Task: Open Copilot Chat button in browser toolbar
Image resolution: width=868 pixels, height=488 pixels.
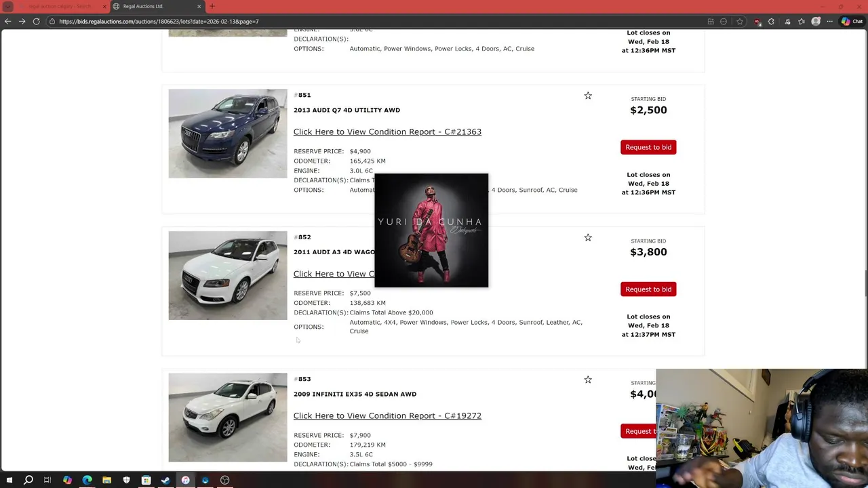Action: click(852, 22)
